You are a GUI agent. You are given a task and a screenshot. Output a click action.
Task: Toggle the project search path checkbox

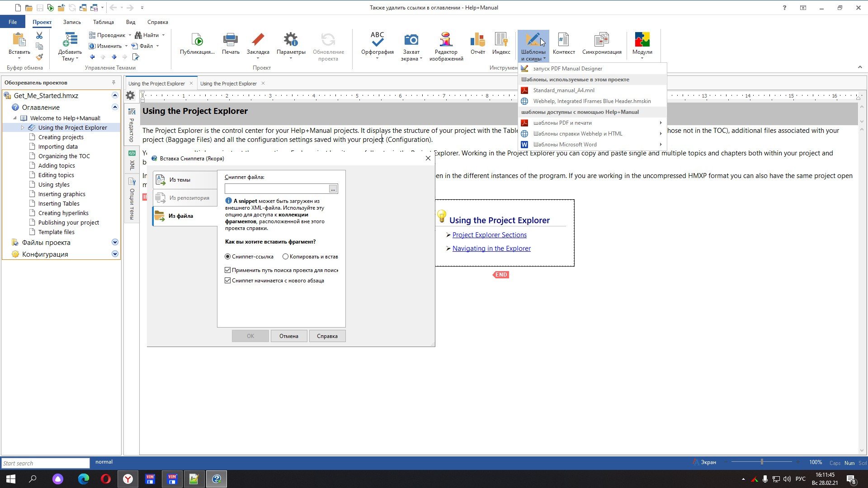[228, 270]
